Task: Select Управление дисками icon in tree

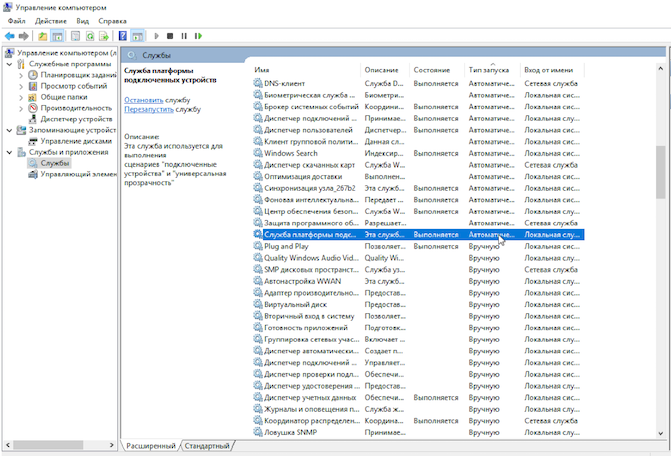Action: [33, 141]
